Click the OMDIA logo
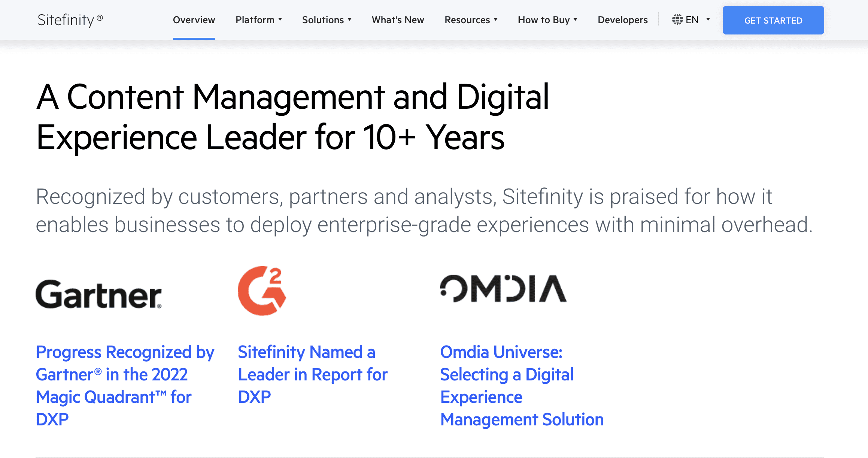 (503, 289)
